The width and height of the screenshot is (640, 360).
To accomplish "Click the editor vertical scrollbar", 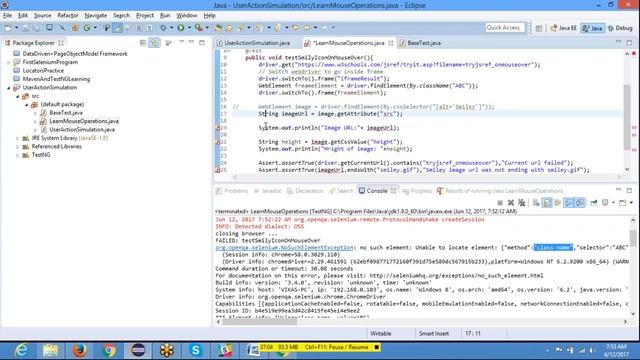I will [x=627, y=118].
